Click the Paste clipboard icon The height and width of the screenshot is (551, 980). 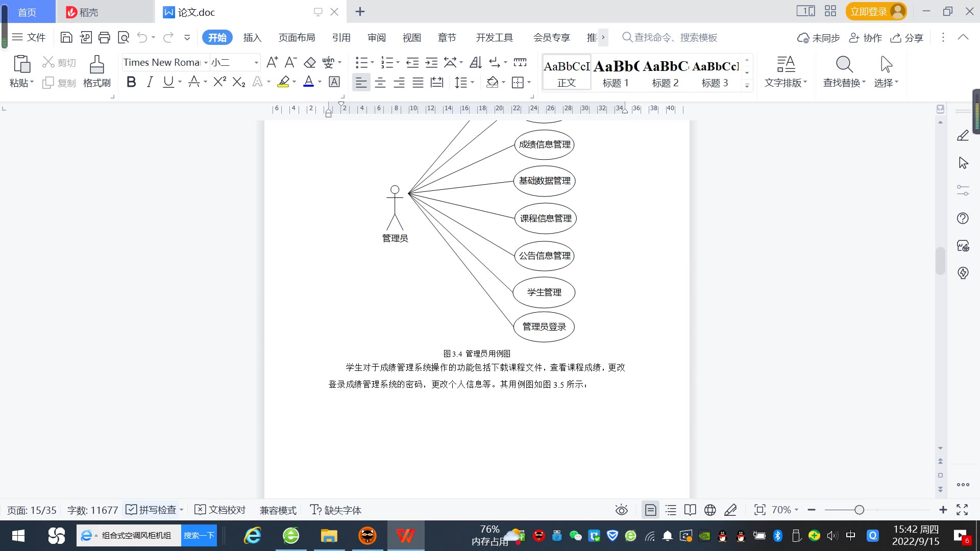[x=21, y=64]
